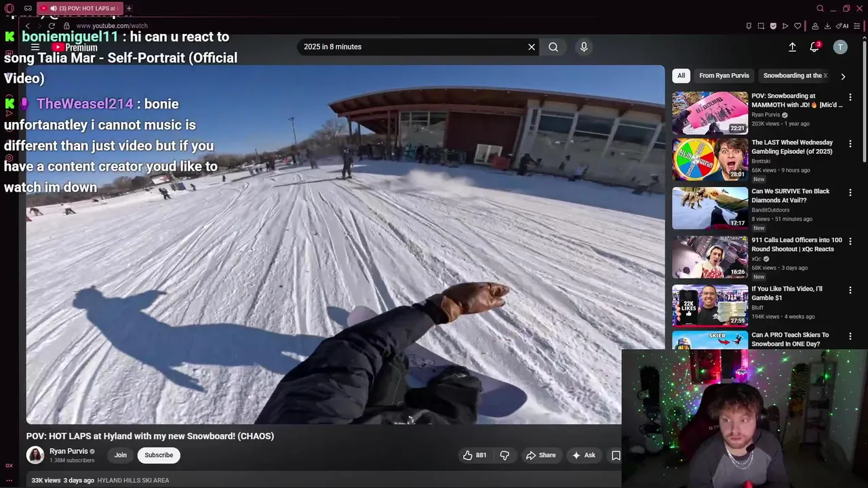Subscribe to Ryan Purvis
This screenshot has width=868, height=488.
159,455
